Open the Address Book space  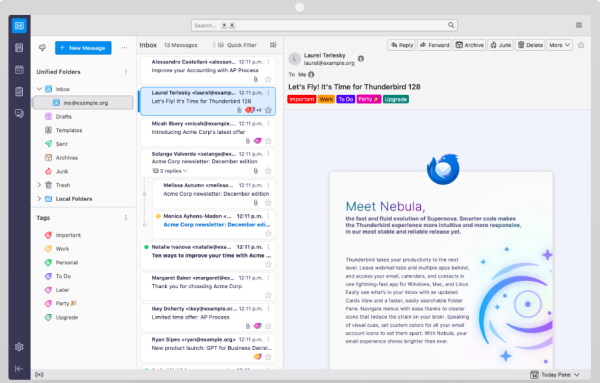[19, 48]
